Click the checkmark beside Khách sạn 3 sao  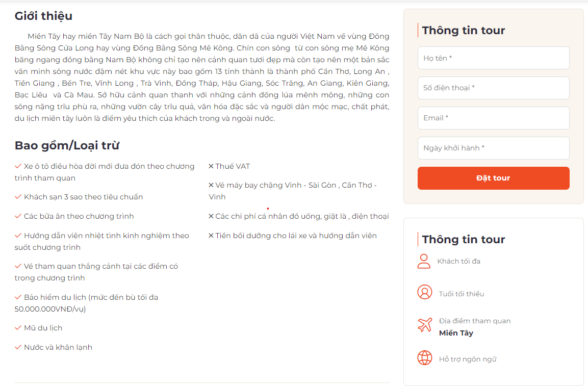tap(18, 196)
